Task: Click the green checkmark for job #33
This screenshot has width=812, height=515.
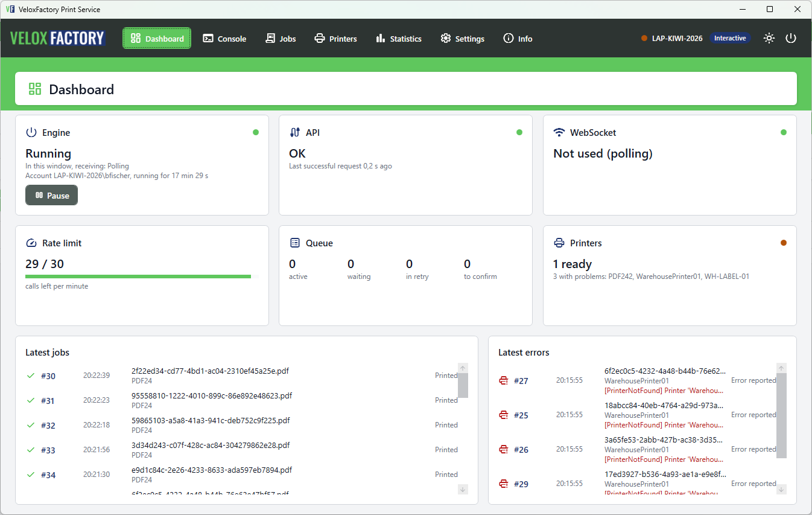Action: pyautogui.click(x=31, y=450)
